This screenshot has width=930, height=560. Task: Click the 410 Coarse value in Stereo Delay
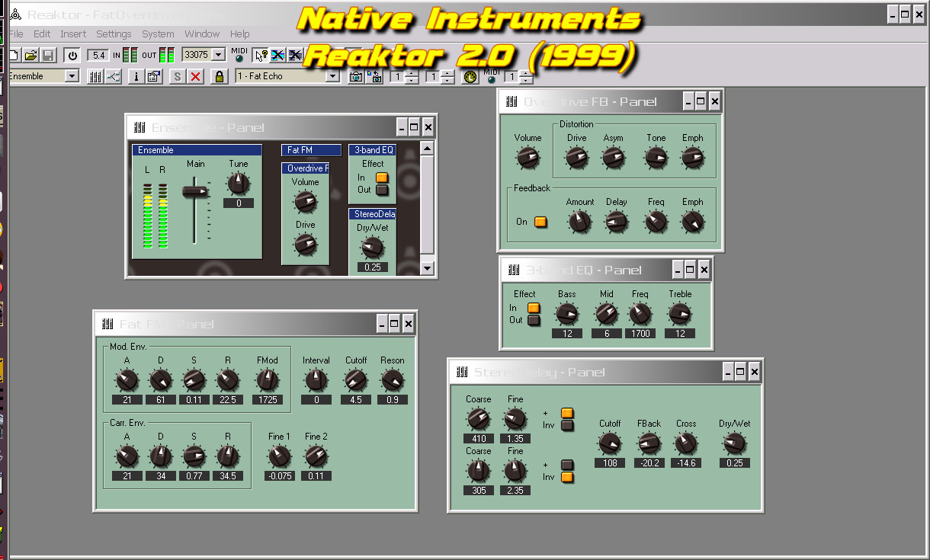pyautogui.click(x=479, y=438)
